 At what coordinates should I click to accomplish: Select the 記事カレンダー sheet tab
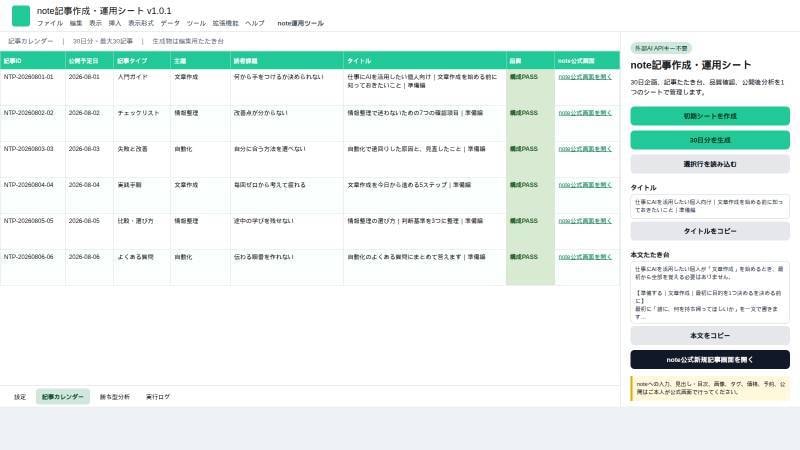tap(63, 396)
